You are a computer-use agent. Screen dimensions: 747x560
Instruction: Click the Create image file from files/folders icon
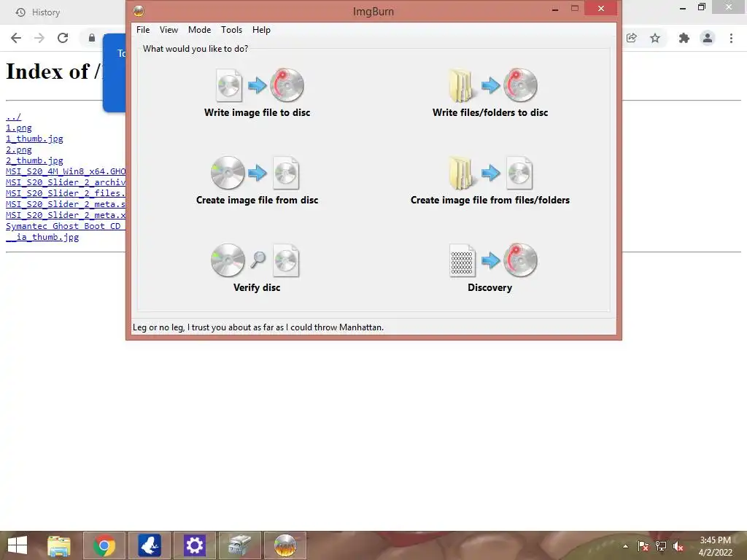(490, 173)
